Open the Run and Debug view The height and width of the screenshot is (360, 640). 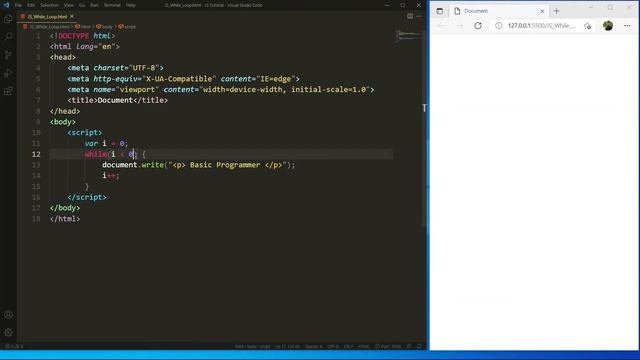click(8, 73)
